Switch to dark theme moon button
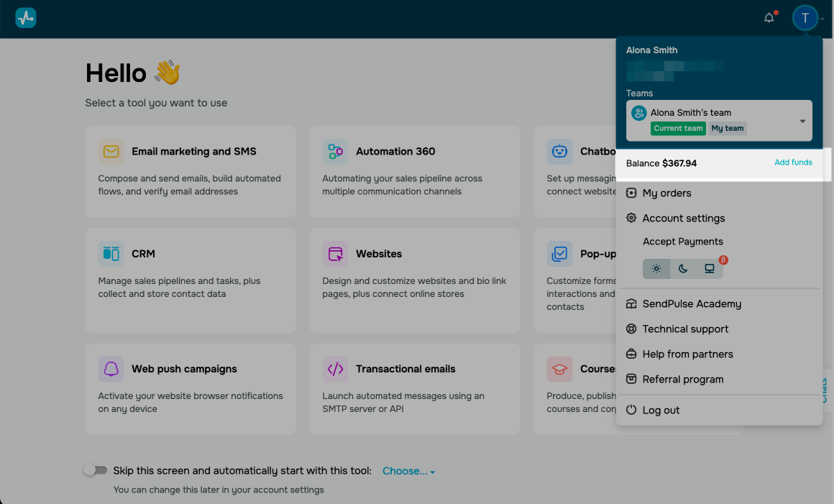Image resolution: width=834 pixels, height=504 pixels. (683, 268)
